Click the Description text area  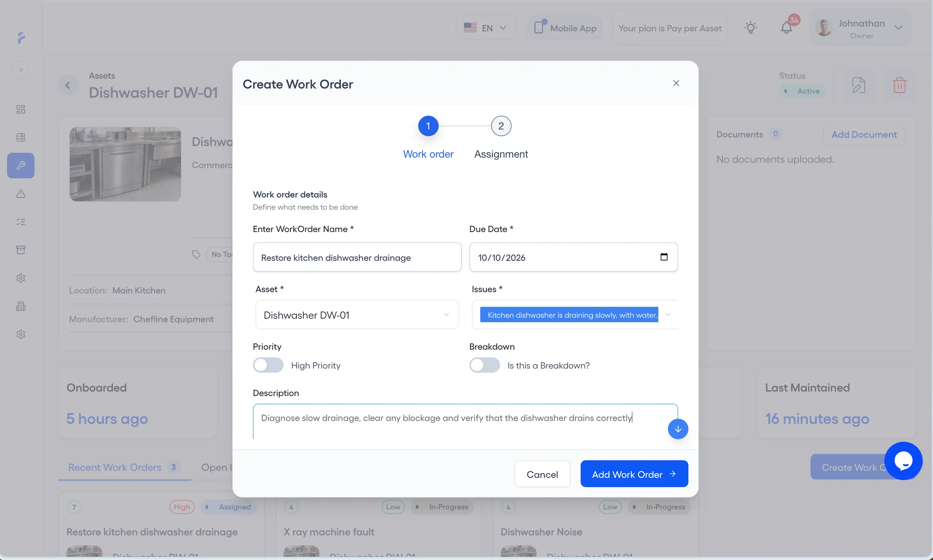(465, 422)
